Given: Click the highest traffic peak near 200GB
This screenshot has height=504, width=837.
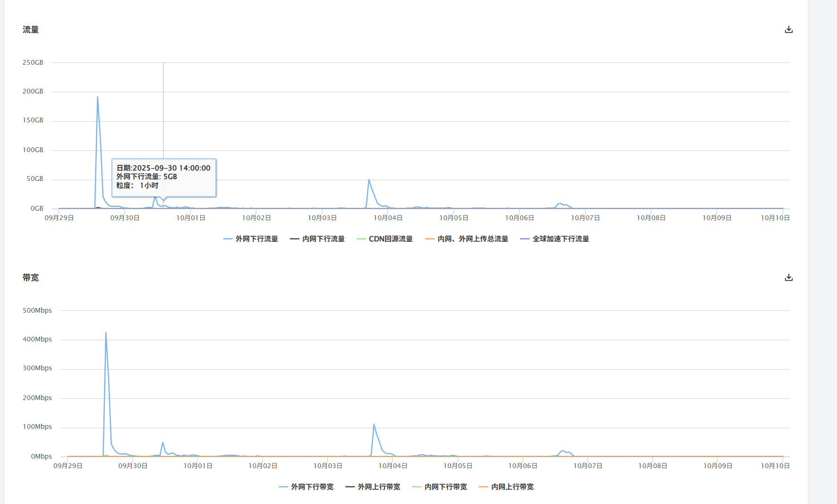Looking at the screenshot, I should [x=98, y=97].
